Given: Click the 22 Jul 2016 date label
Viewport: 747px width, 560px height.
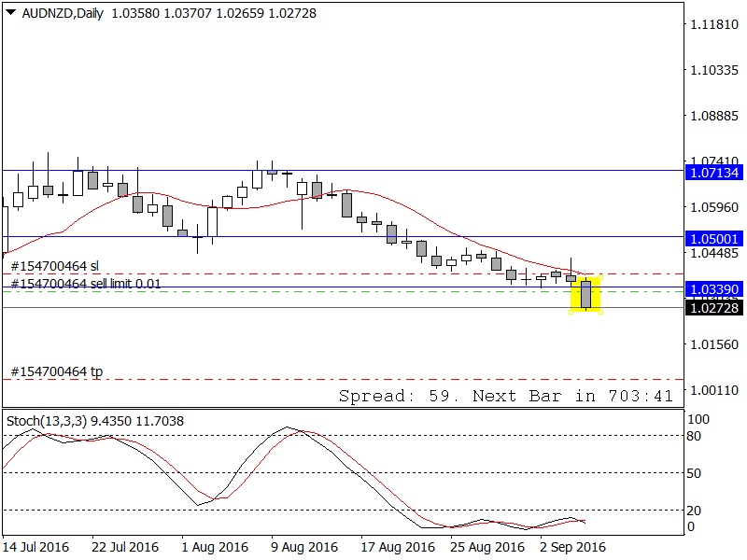Looking at the screenshot, I should pyautogui.click(x=125, y=547).
